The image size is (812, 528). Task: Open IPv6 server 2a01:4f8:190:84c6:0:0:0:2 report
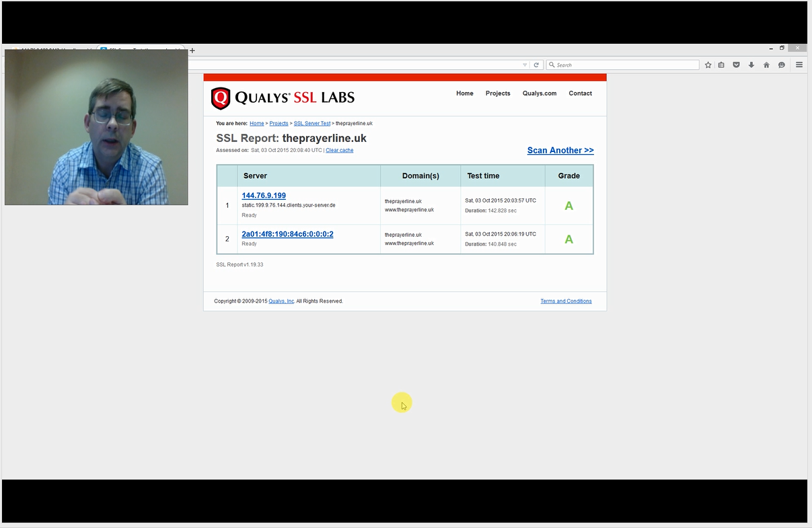coord(287,234)
